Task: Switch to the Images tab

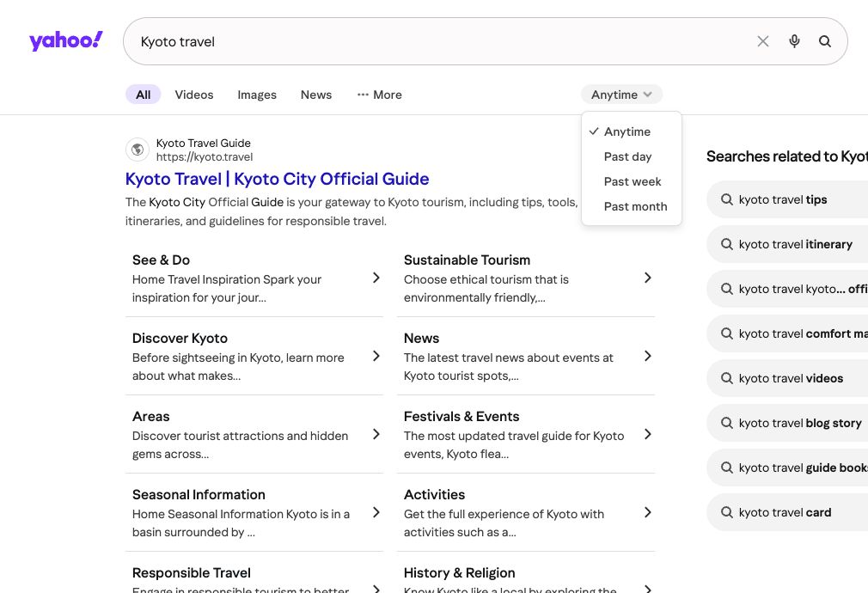Action: 257,95
